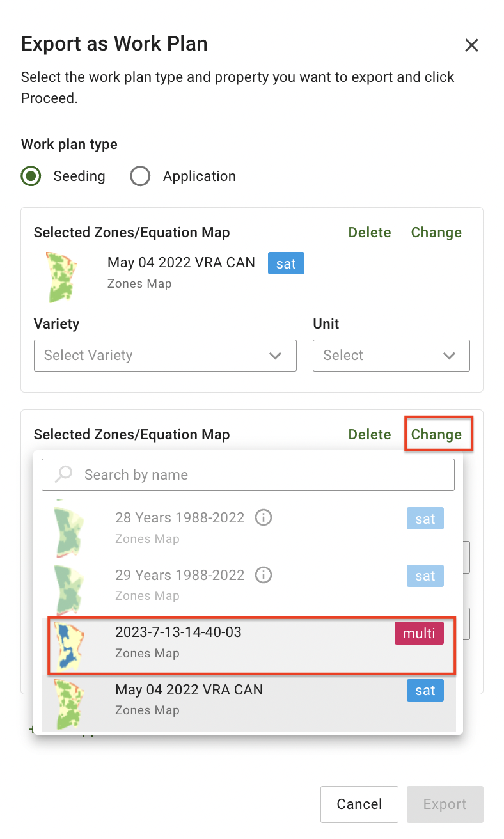Click the search magnifier icon
Viewport: 504px width, 839px height.
(63, 474)
